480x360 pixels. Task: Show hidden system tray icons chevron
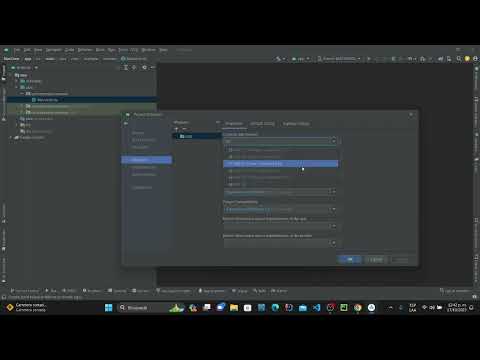click(x=390, y=308)
